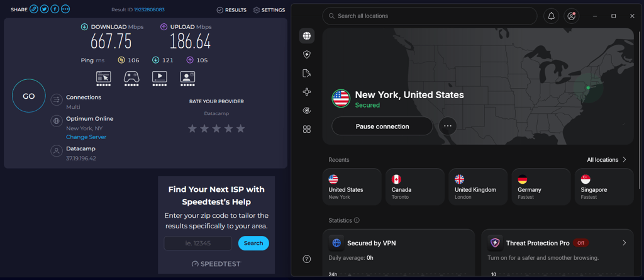Share result on Twitter icon
This screenshot has width=644, height=280.
point(45,9)
